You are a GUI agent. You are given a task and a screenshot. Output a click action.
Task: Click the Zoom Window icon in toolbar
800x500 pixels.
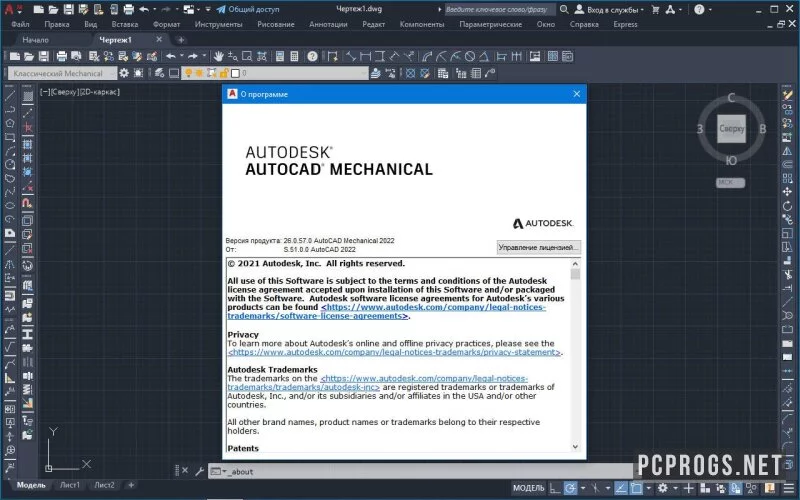(x=247, y=56)
